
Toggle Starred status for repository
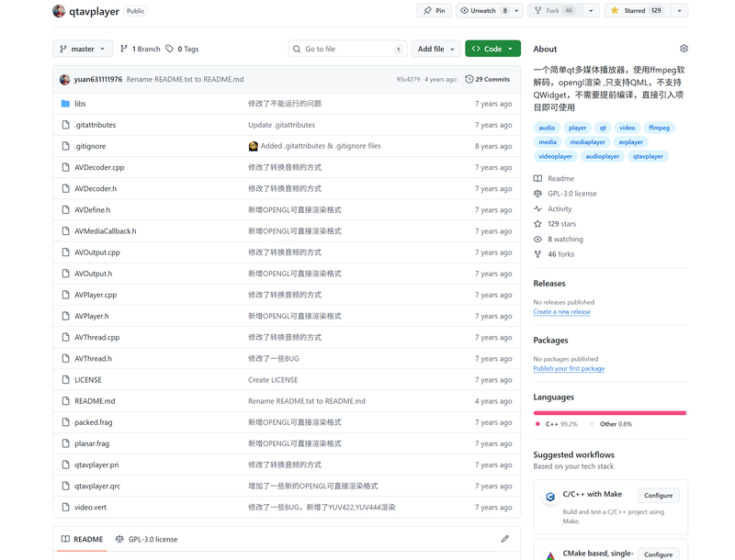click(x=635, y=11)
